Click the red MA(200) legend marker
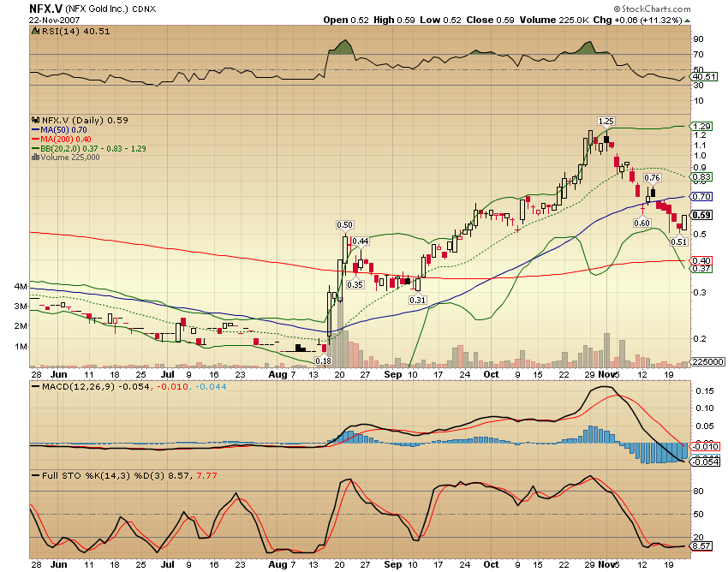Viewport: 728px width, 572px height. [x=35, y=139]
